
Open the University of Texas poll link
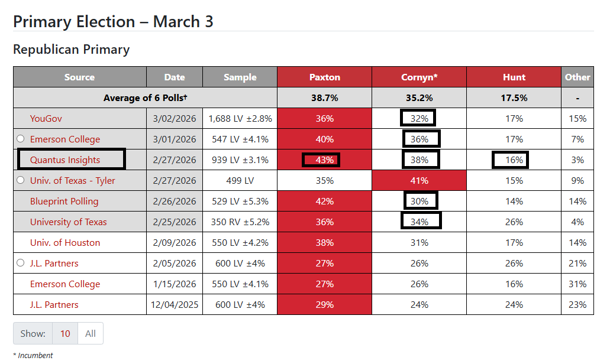coord(69,222)
